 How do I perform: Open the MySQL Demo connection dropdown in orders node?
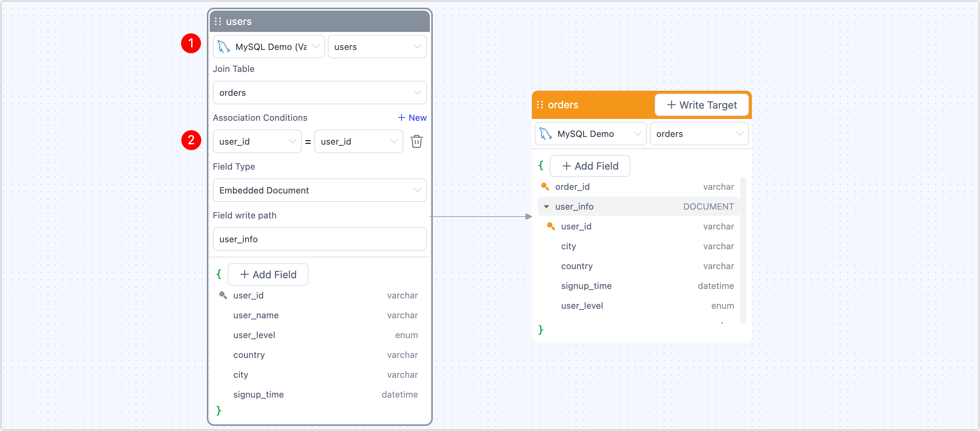[590, 134]
